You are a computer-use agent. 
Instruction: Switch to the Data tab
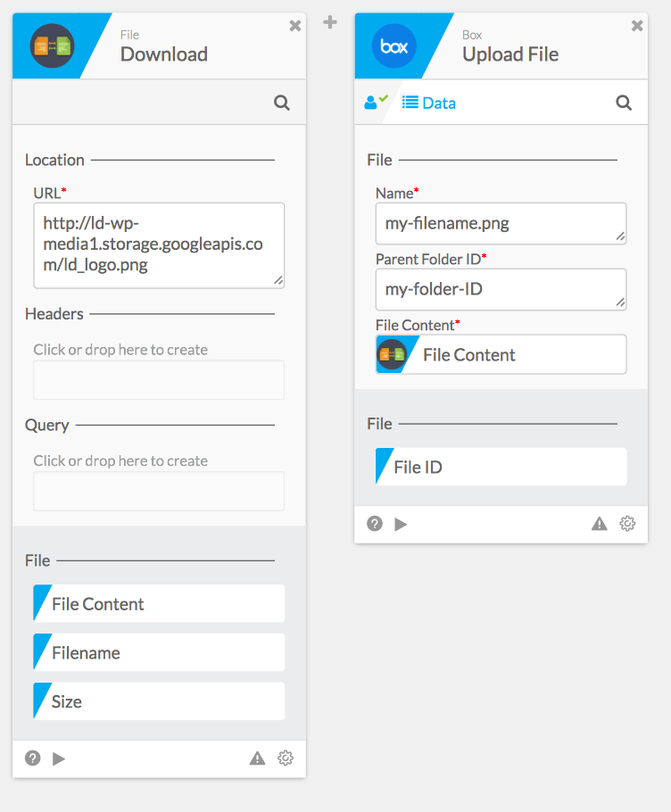(x=429, y=103)
